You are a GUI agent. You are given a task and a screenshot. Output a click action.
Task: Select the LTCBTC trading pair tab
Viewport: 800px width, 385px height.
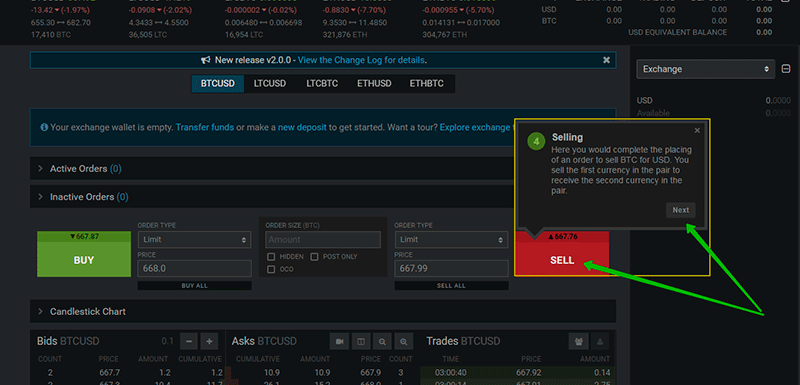322,84
